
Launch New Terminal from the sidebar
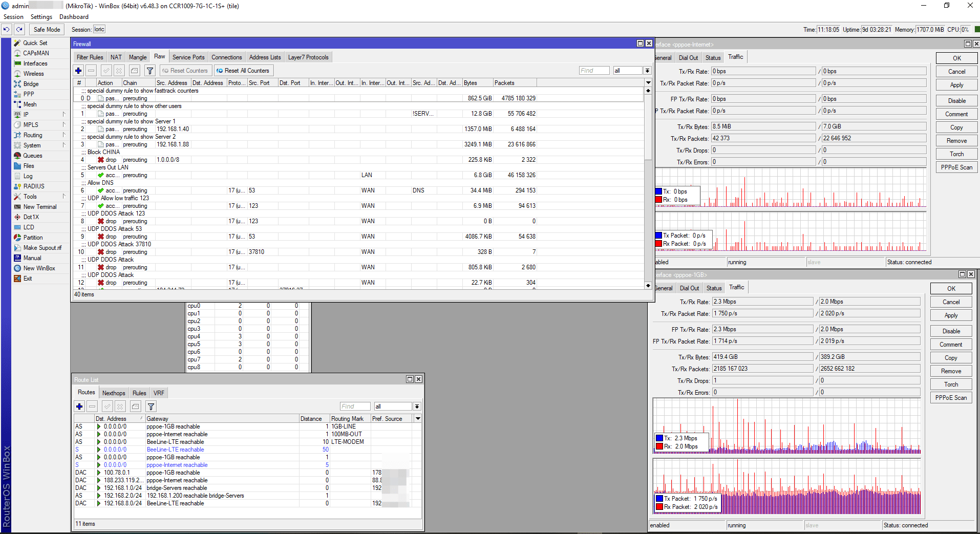coord(39,207)
